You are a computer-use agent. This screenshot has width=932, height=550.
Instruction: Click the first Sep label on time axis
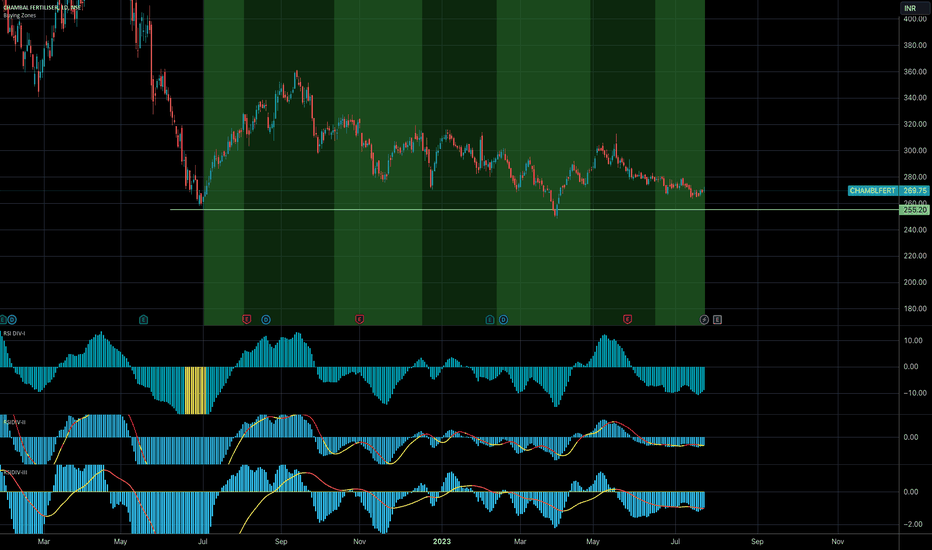[x=281, y=542]
